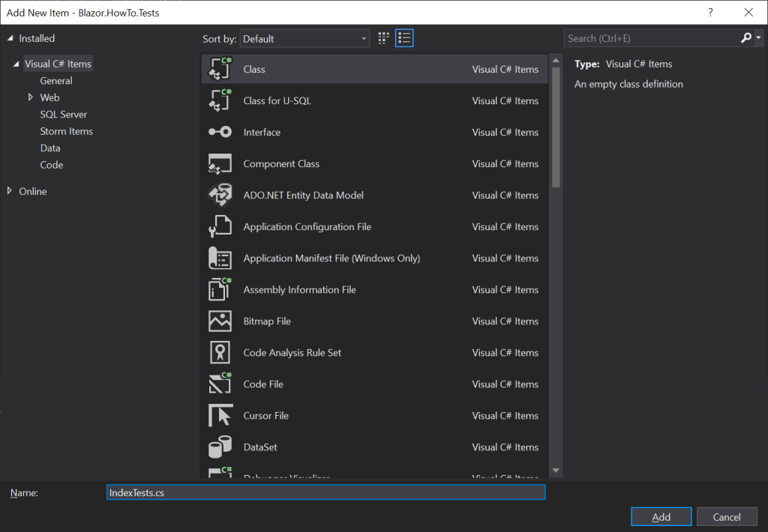This screenshot has height=532, width=768.
Task: Select Storm Items category
Action: (66, 131)
